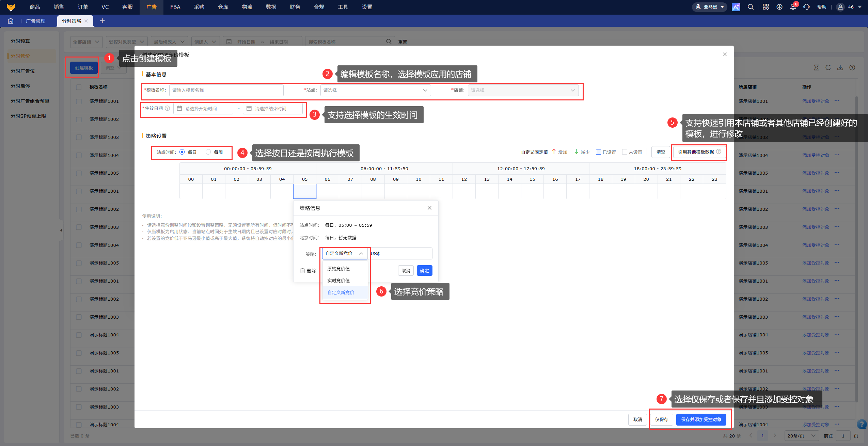Click the 仅保存 button

tap(661, 419)
